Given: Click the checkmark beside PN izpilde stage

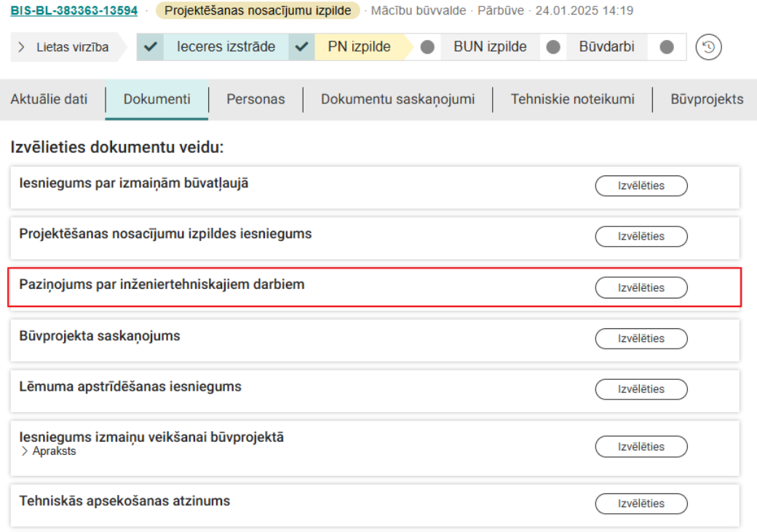Looking at the screenshot, I should click(301, 46).
